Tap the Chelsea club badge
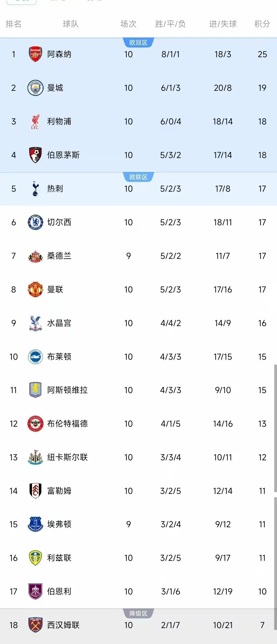277x644 pixels. pos(35,222)
